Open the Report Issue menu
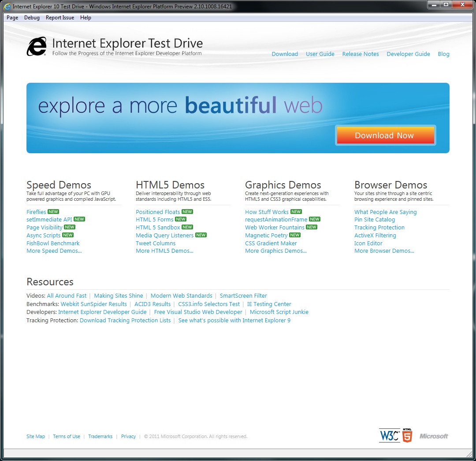The width and height of the screenshot is (476, 461). (x=60, y=18)
